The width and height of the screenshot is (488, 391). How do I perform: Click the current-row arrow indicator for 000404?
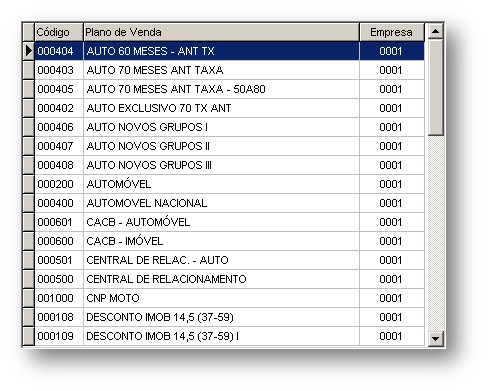click(28, 51)
